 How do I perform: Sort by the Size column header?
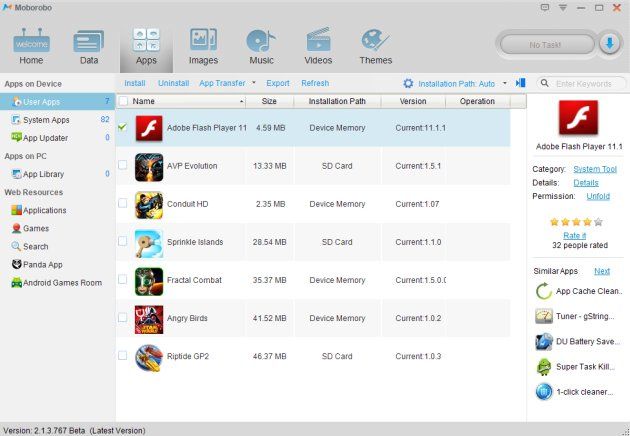[269, 101]
